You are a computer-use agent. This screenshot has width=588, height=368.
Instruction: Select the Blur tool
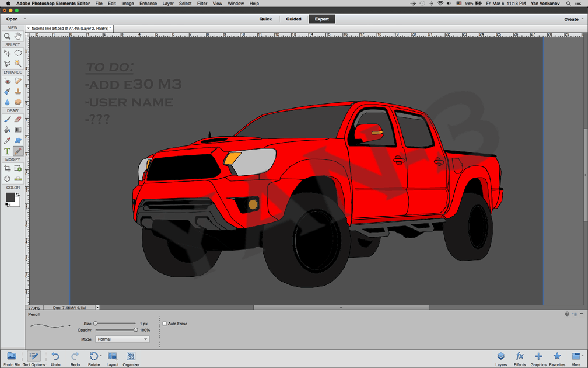(x=7, y=102)
